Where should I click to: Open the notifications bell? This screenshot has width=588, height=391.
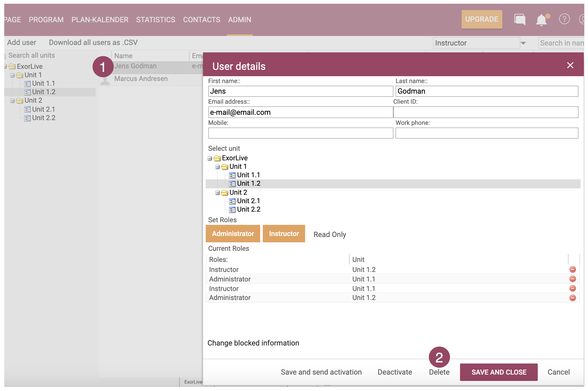tap(542, 20)
